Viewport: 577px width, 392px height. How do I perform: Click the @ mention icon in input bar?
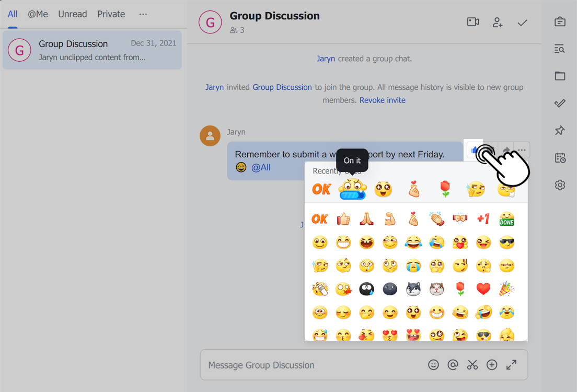(x=453, y=365)
